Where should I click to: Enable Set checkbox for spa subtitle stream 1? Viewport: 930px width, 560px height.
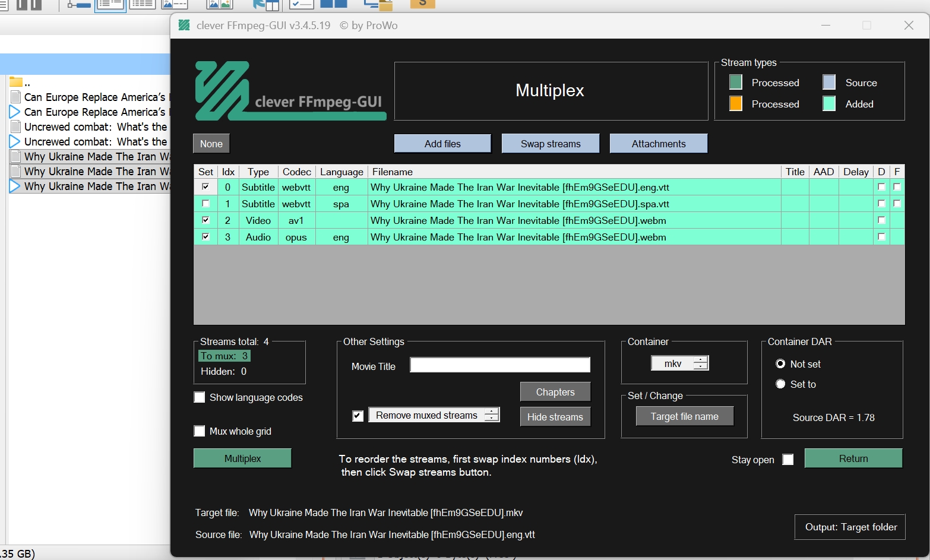click(x=205, y=204)
